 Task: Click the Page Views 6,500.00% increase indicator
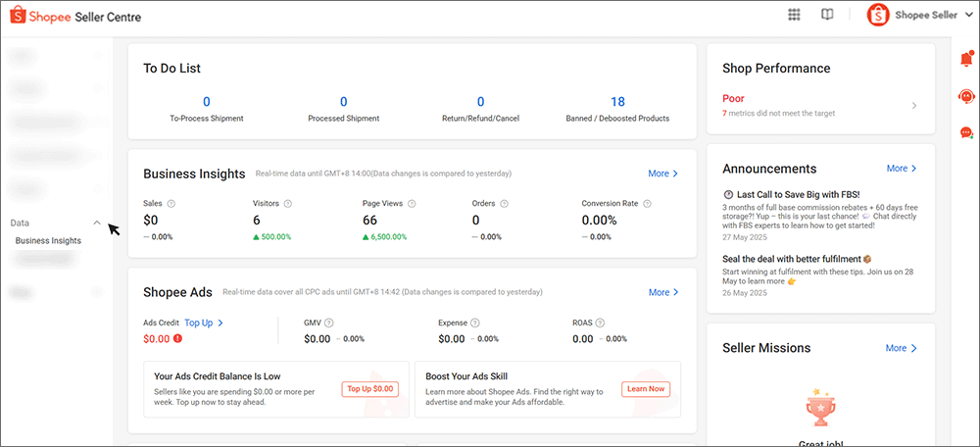385,237
